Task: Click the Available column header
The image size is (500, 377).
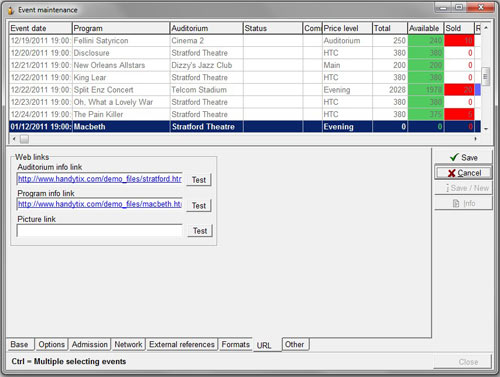Action: tap(426, 28)
